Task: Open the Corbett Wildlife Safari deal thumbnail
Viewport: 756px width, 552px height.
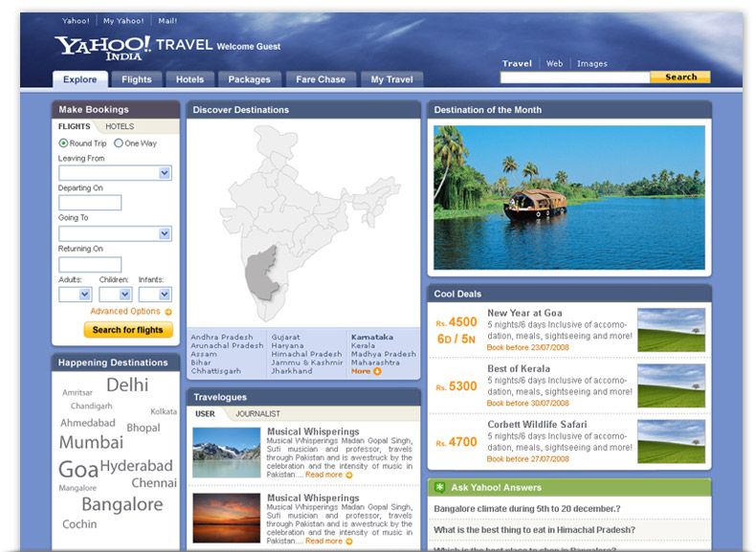Action: (x=671, y=442)
